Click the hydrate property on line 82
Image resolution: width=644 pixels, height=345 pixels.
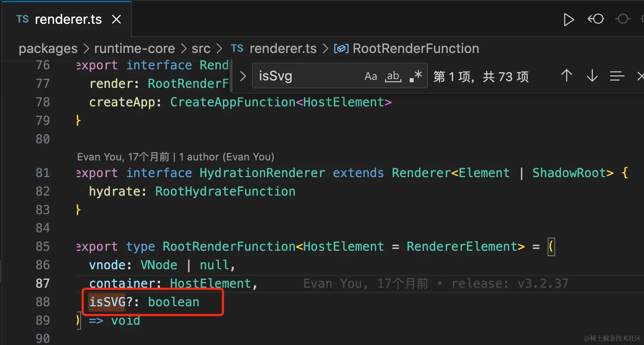click(x=115, y=191)
